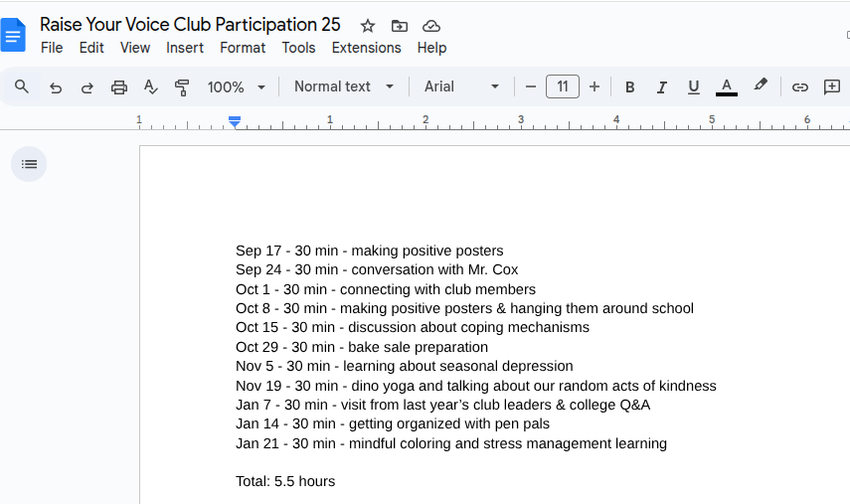Toggle italic formatting
Viewport: 850px width, 504px height.
click(x=661, y=86)
